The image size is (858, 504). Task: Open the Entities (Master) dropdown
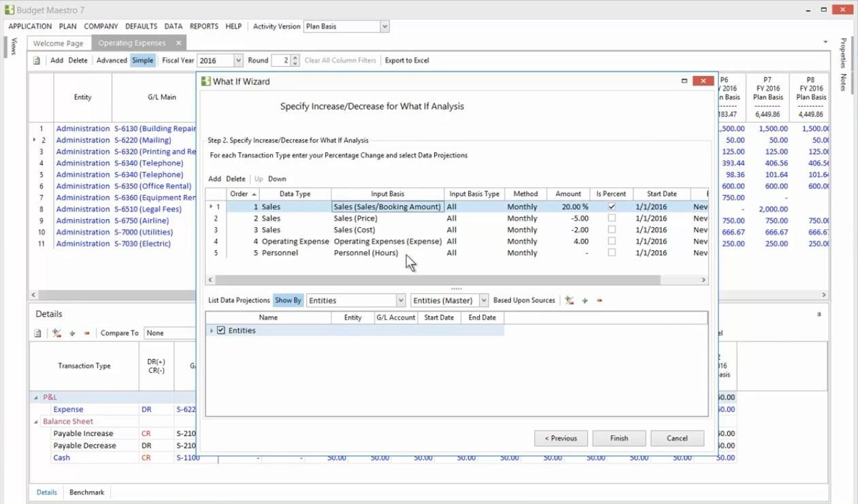click(x=484, y=301)
